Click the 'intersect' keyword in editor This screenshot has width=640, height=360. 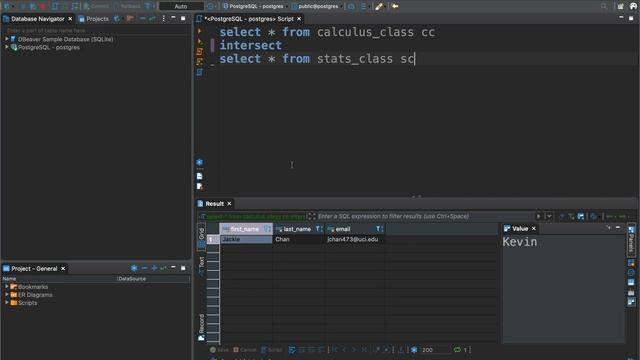[x=251, y=45]
